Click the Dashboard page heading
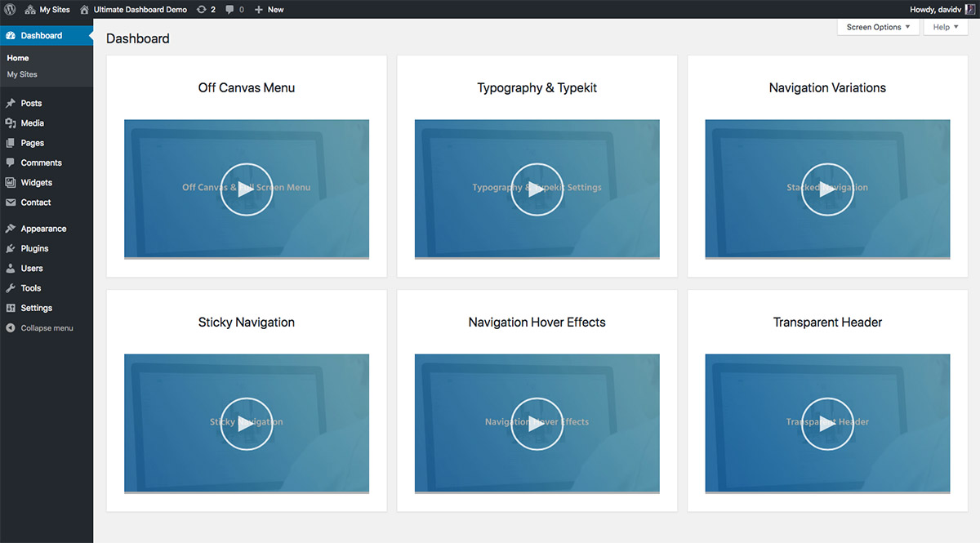The image size is (980, 543). (x=138, y=38)
